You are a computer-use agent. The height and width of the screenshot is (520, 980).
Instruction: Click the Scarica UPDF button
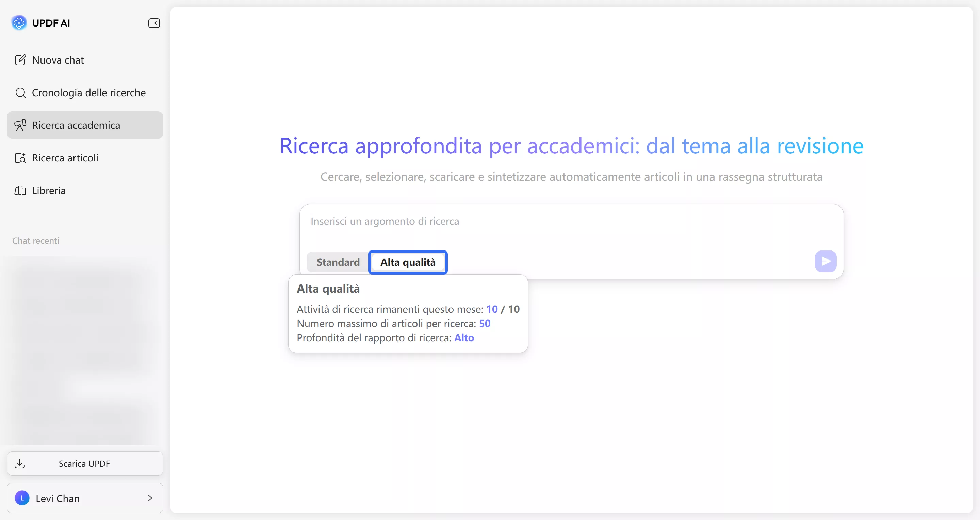(84, 463)
